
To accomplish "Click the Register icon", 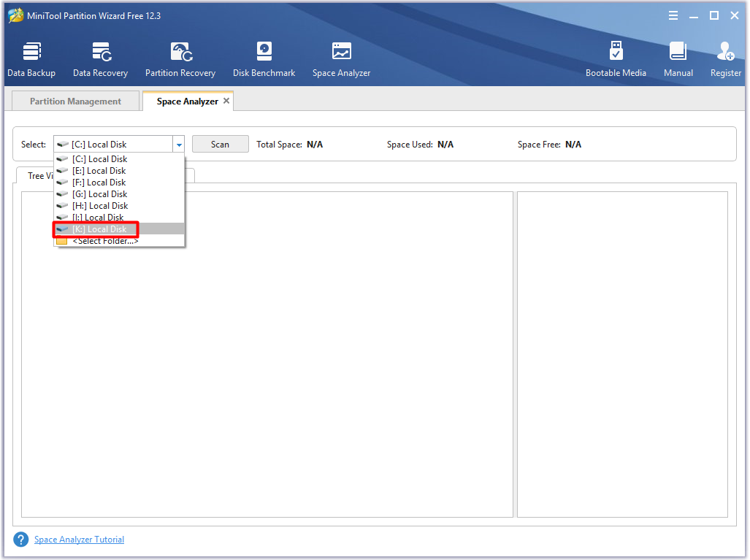I will [x=726, y=60].
